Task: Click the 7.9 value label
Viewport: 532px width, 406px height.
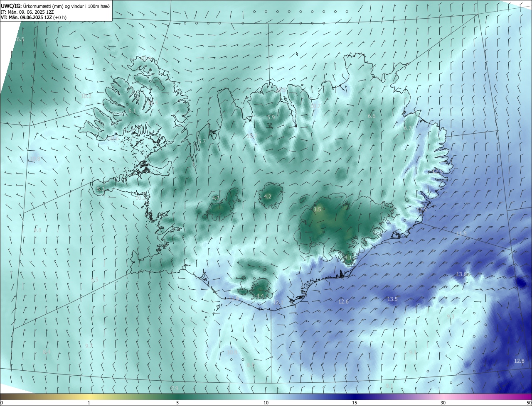Action: pyautogui.click(x=175, y=389)
